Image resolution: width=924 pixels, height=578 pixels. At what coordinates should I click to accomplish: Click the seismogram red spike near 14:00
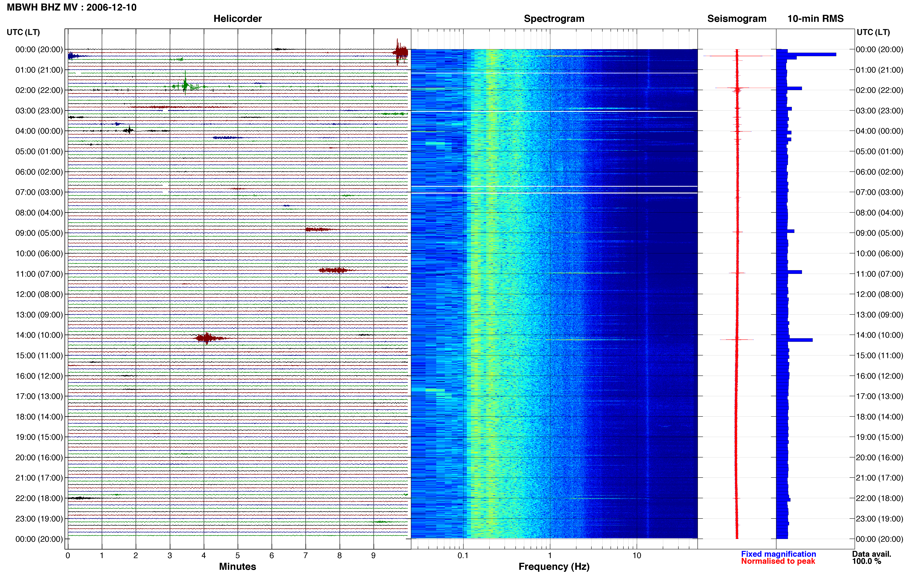pos(737,339)
